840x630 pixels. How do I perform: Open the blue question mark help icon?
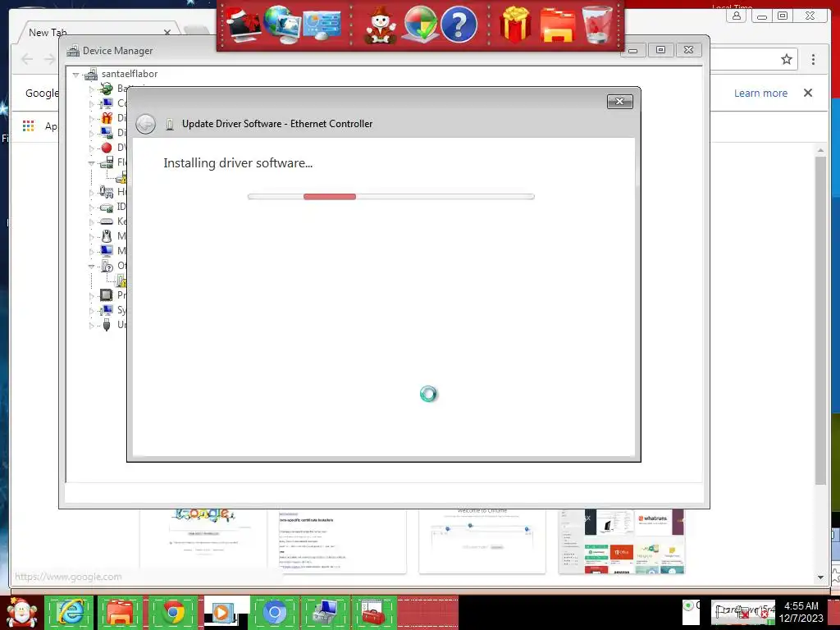tap(459, 25)
